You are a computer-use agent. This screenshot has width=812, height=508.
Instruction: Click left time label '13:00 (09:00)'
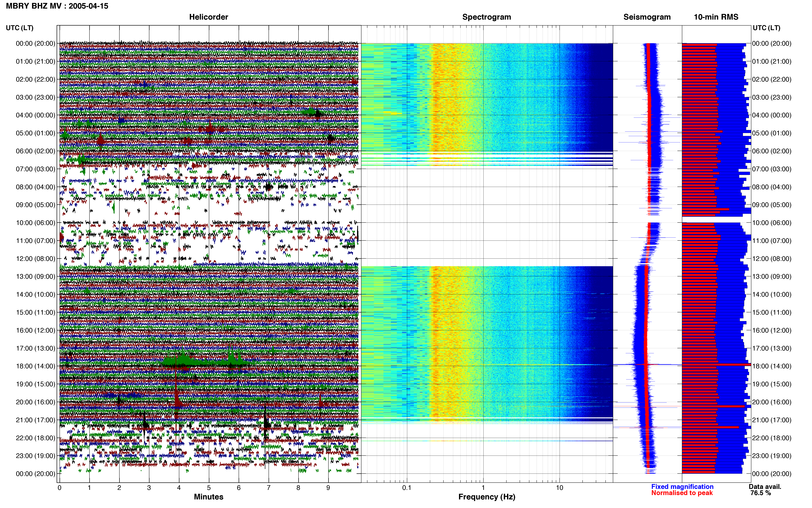36,277
